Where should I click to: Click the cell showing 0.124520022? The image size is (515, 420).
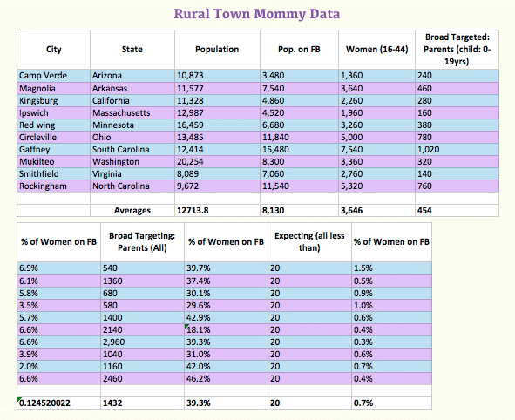point(58,403)
